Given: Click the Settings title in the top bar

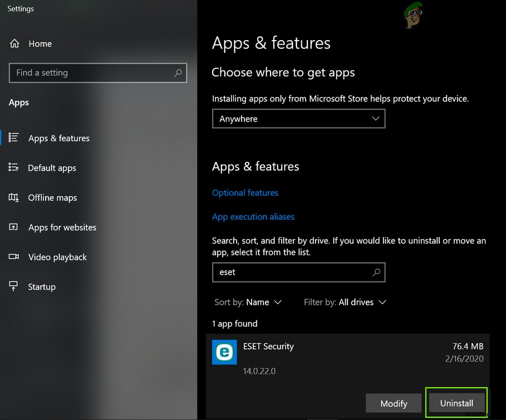Looking at the screenshot, I should (20, 8).
